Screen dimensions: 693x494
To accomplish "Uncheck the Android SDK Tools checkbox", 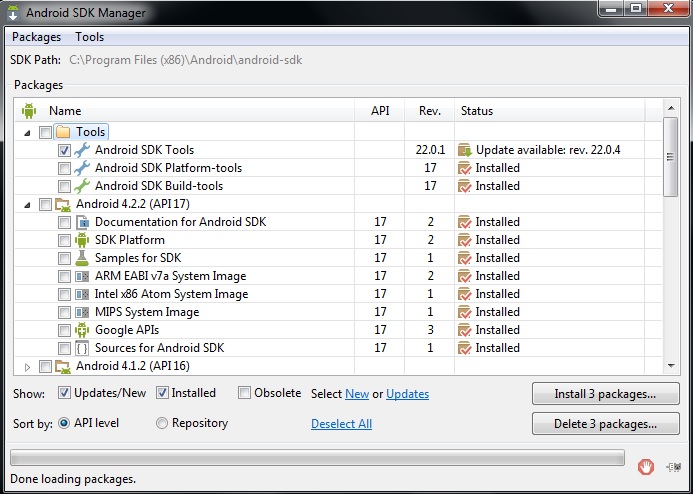I will pos(64,150).
